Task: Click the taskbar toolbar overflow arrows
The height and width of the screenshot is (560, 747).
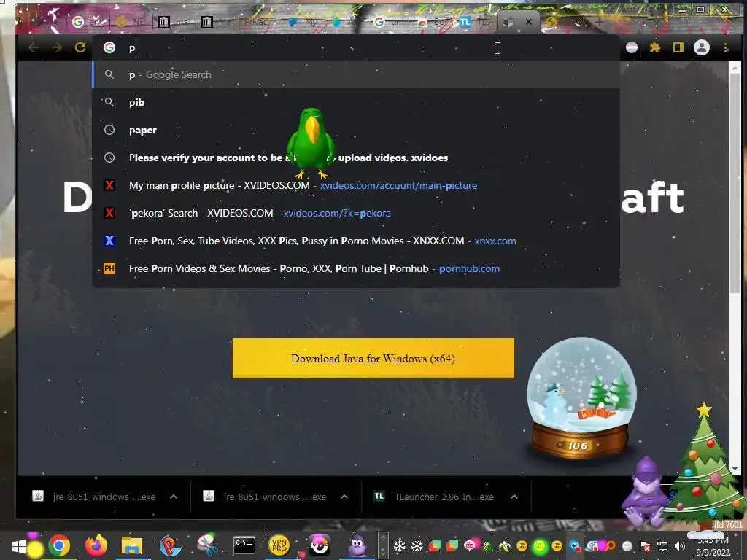Action: click(383, 545)
